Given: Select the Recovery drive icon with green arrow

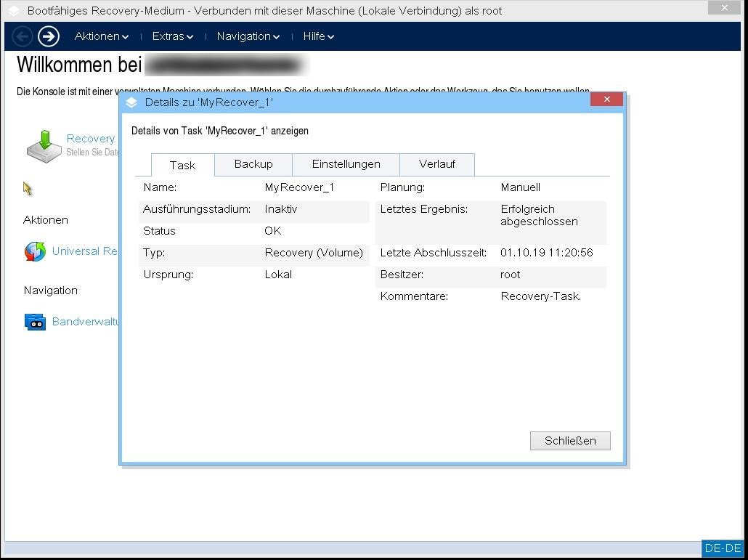Looking at the screenshot, I should [44, 146].
